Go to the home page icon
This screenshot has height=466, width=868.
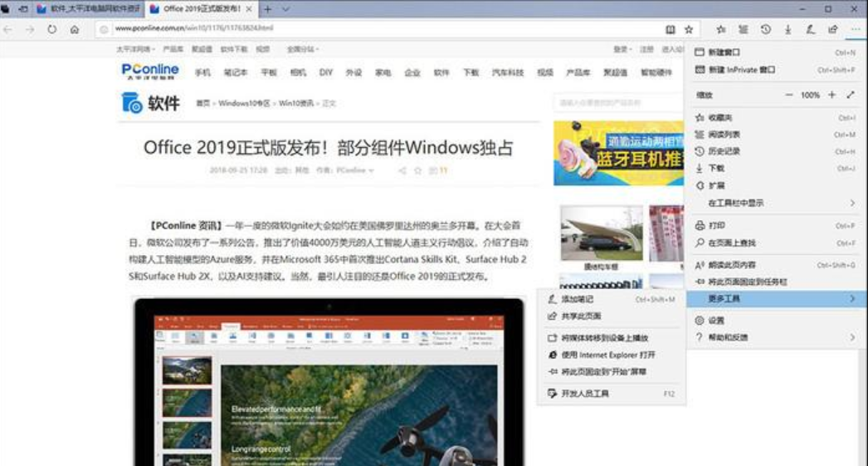pyautogui.click(x=75, y=29)
